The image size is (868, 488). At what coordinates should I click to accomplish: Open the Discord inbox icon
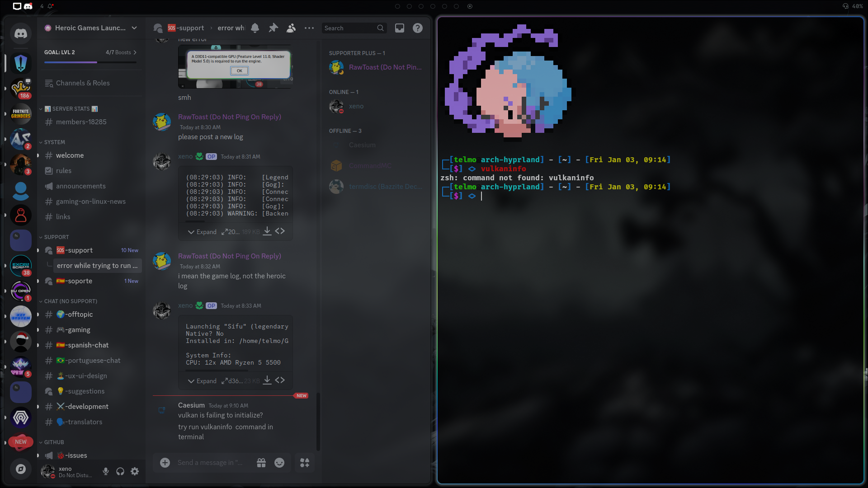click(x=400, y=28)
